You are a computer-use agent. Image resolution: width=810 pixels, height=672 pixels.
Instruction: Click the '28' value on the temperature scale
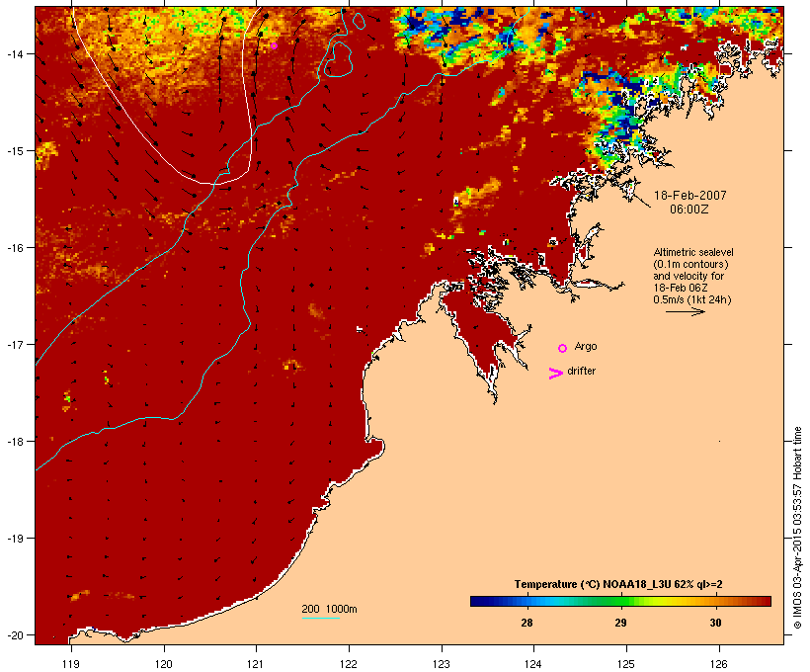click(526, 623)
